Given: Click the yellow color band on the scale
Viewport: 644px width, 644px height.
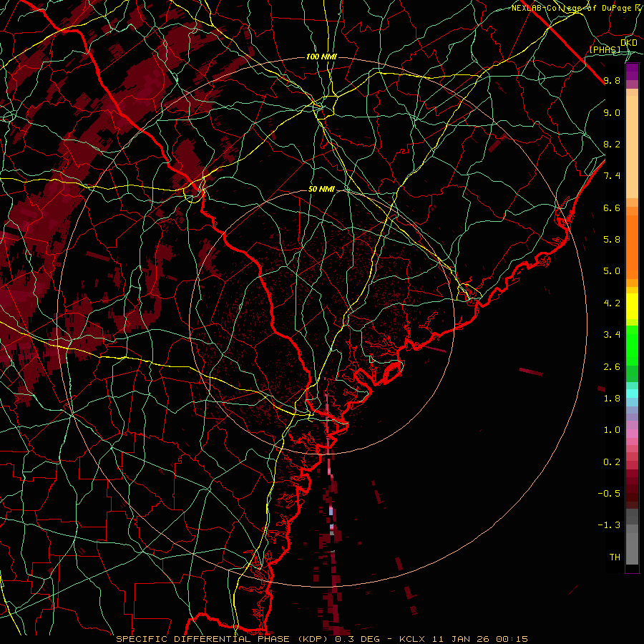Looking at the screenshot, I should tap(632, 306).
